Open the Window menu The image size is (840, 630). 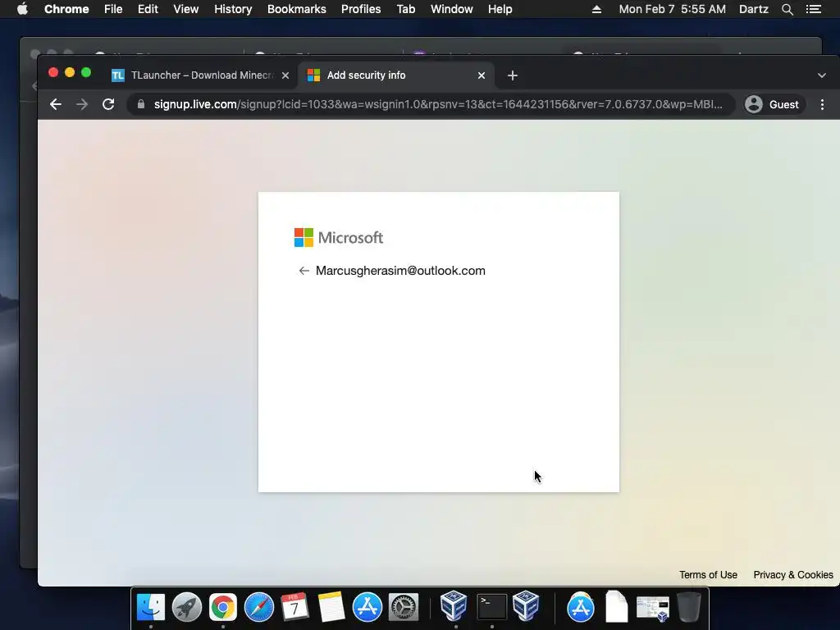tap(452, 9)
